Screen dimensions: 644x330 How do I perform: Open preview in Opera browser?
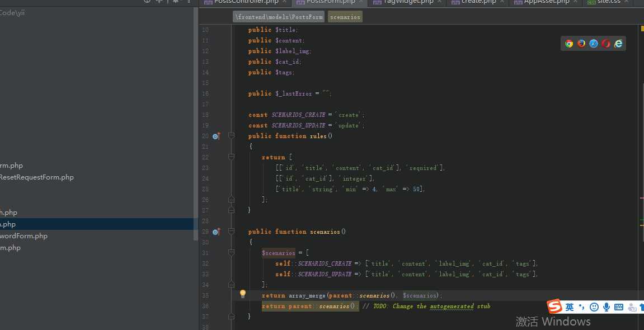click(x=606, y=44)
